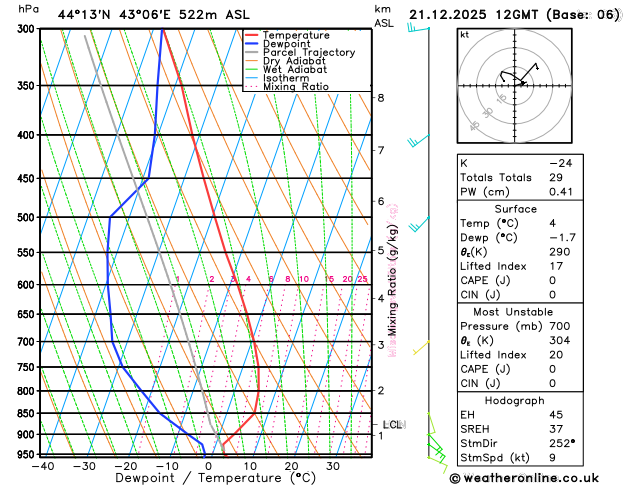Click the cyan wind barb at 300 hPa
Screen dimensions: 629x486
(418, 28)
